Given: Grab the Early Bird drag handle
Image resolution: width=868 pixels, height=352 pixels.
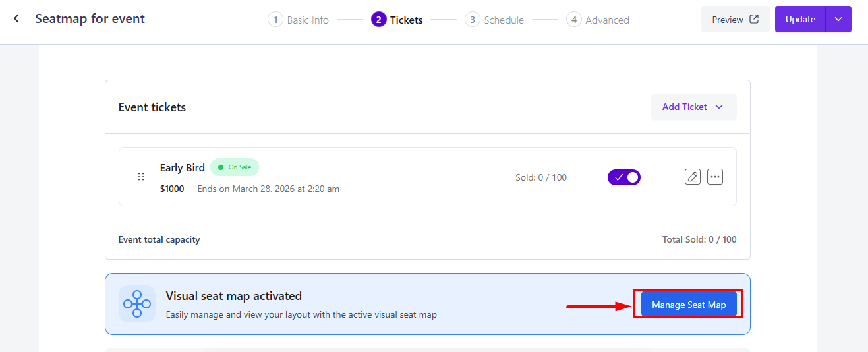Looking at the screenshot, I should 140,177.
